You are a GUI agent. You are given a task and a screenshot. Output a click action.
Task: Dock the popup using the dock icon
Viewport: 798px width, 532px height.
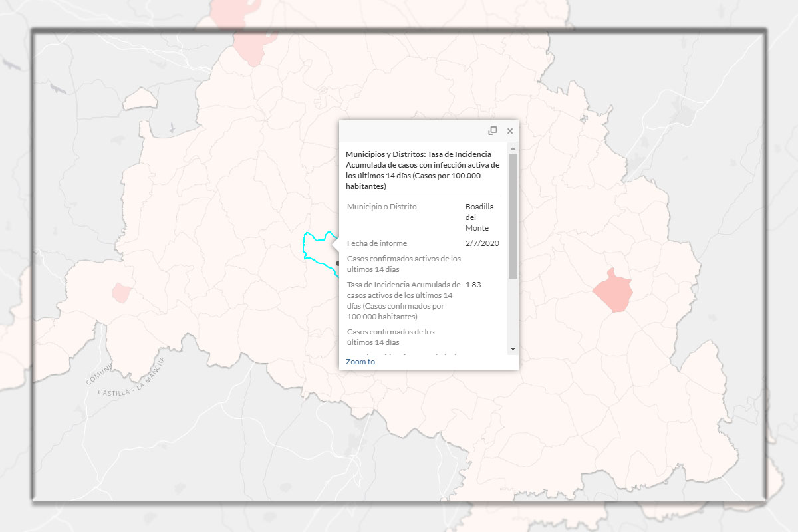click(x=493, y=131)
